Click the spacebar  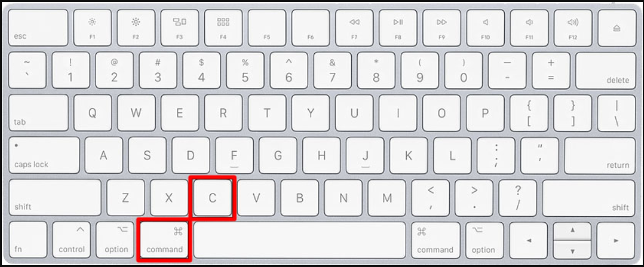300,240
